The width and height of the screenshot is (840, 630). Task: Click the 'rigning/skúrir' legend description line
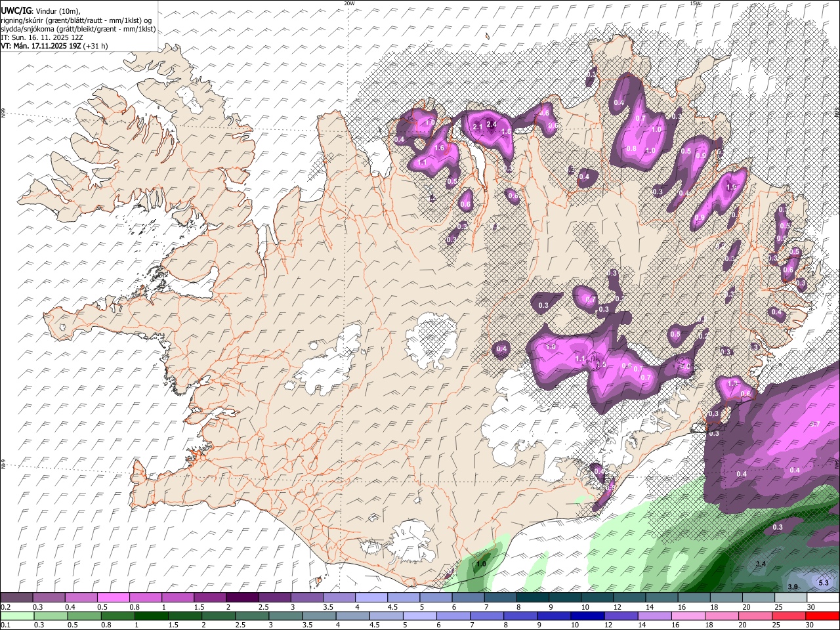coord(76,20)
